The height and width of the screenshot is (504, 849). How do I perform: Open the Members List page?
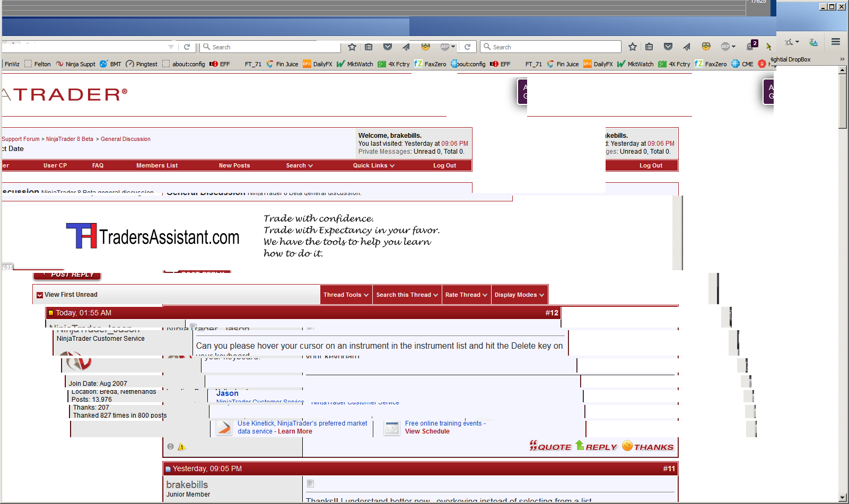tap(157, 165)
